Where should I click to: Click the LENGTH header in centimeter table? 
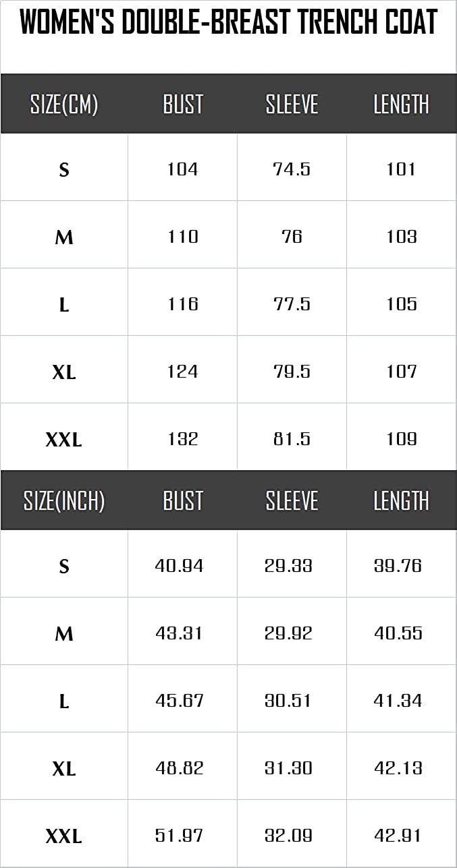401,105
